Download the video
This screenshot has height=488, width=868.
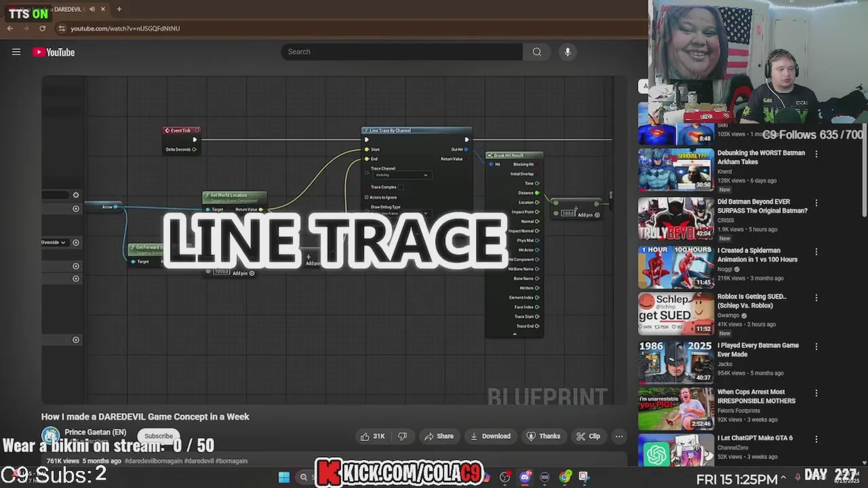[x=490, y=436]
